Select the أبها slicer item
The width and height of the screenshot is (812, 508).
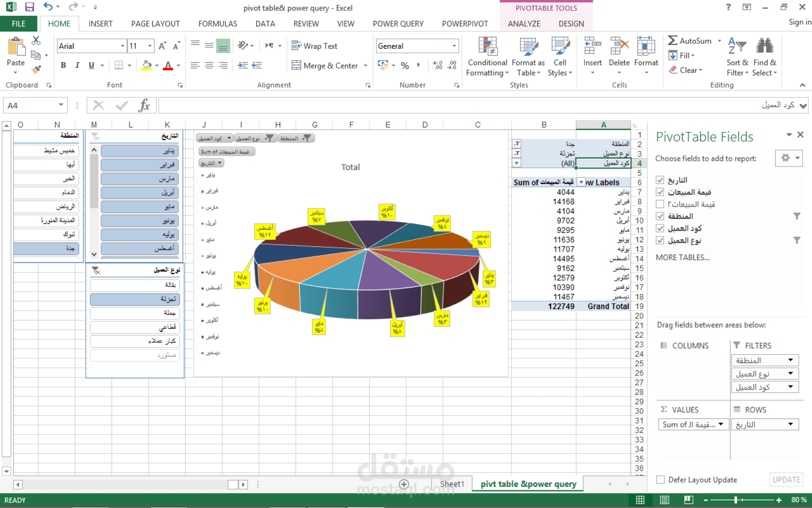click(x=46, y=164)
